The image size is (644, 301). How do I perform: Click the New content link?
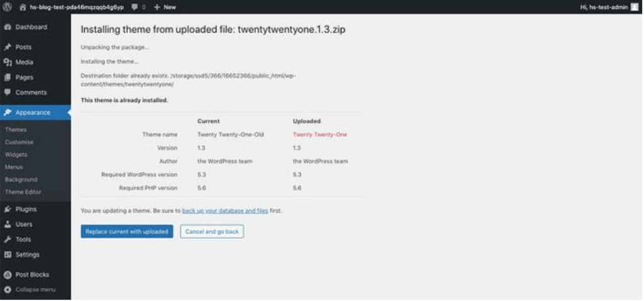(x=170, y=7)
